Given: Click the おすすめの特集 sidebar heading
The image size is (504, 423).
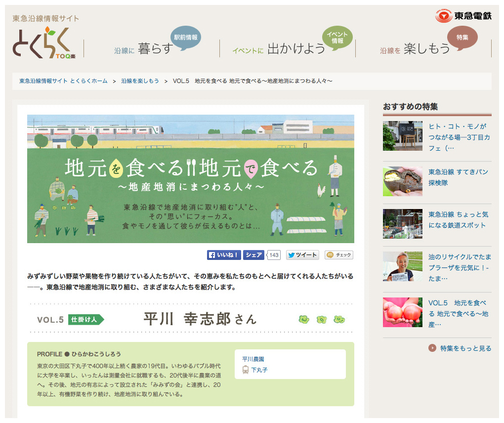Looking at the screenshot, I should pyautogui.click(x=410, y=106).
